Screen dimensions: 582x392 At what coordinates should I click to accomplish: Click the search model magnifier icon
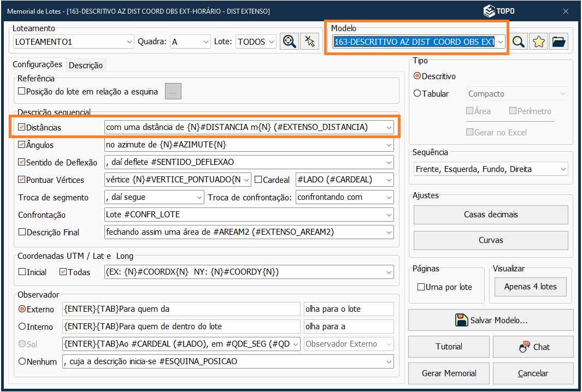(x=519, y=42)
